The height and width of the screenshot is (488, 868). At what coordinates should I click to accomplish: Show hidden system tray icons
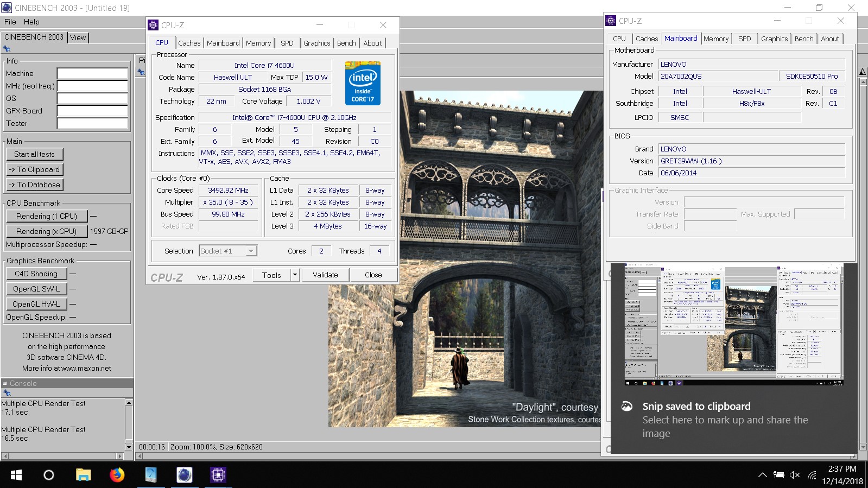[x=763, y=475]
